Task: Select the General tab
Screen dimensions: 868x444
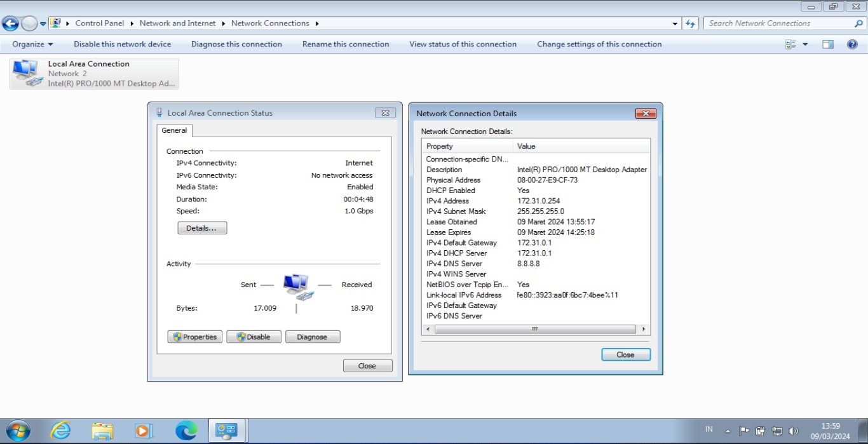Action: point(174,130)
